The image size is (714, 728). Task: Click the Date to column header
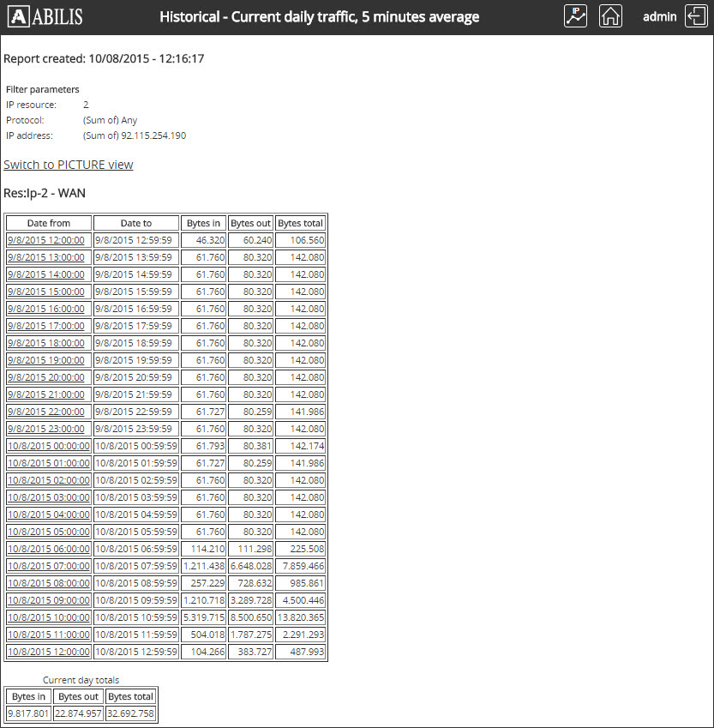(x=135, y=223)
